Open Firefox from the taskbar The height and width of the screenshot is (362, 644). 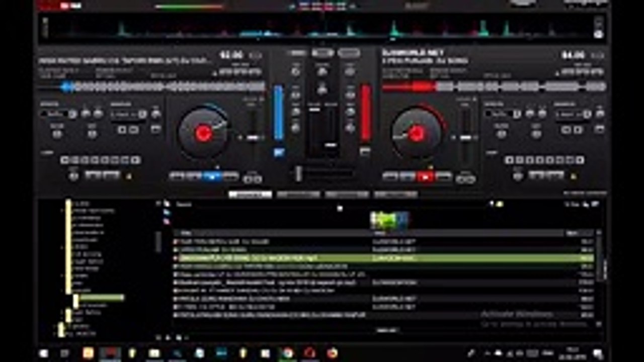pos(332,353)
